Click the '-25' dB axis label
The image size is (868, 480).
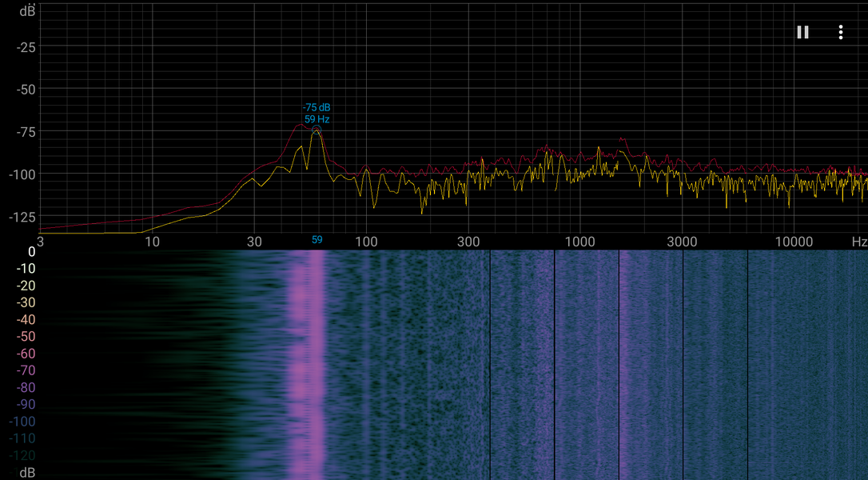(26, 48)
